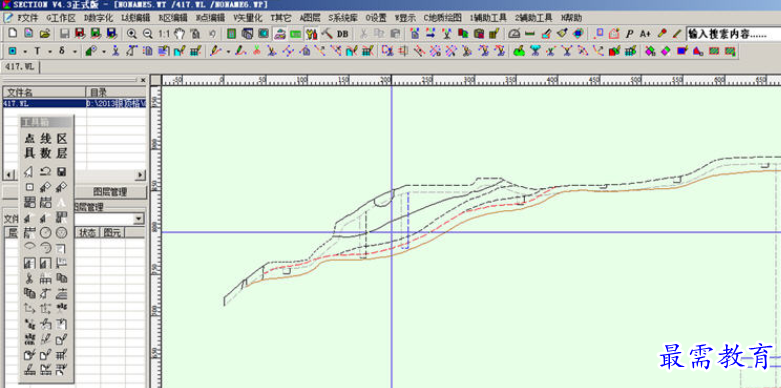
Task: Click the zoom in magnifier icon
Action: 132,34
